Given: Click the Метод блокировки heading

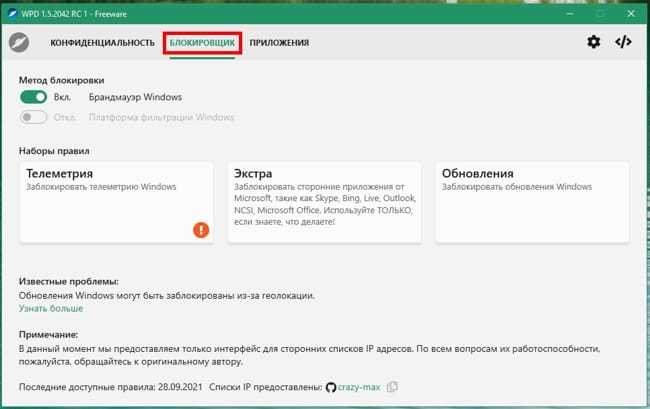Looking at the screenshot, I should (61, 80).
